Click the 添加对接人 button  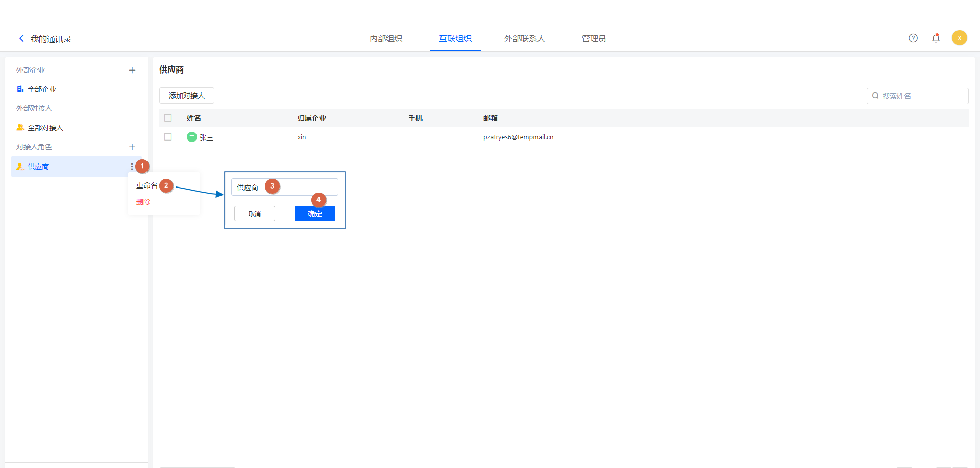187,96
